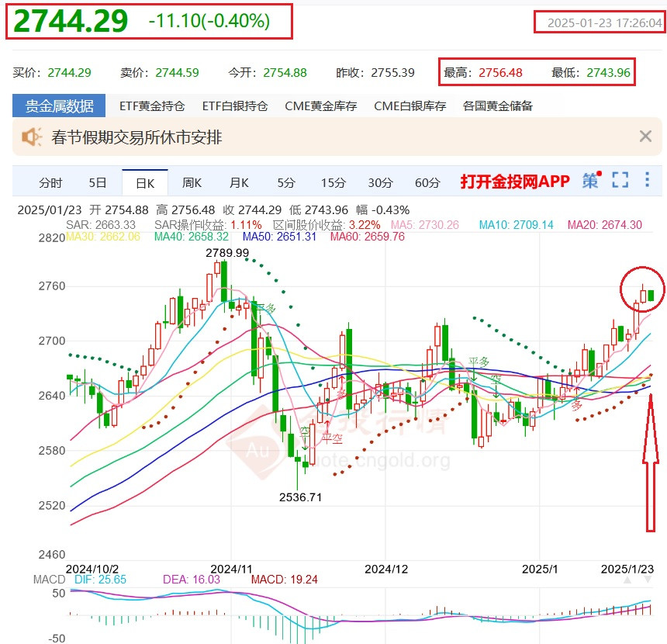Click the MA30: 2662.06 label
This screenshot has width=667, height=644.
coord(103,237)
